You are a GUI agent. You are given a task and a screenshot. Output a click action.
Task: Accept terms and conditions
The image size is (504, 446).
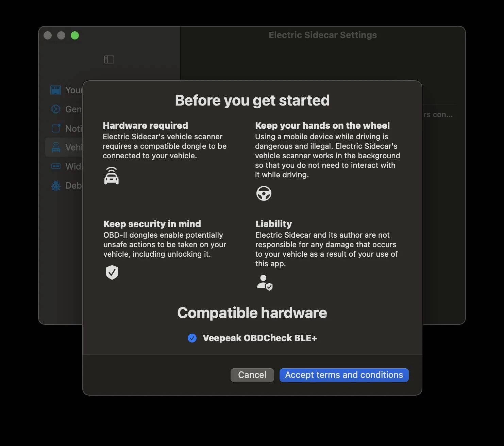pos(344,375)
